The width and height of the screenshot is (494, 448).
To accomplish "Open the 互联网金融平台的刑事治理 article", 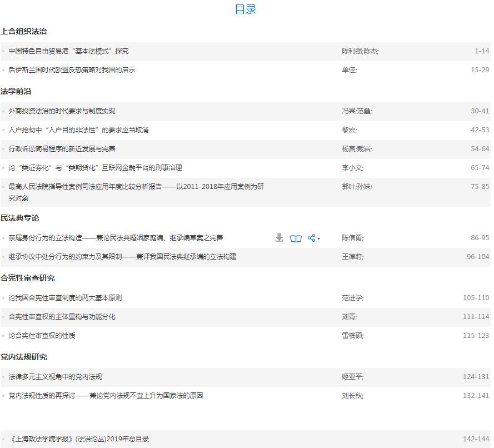I will (x=95, y=168).
